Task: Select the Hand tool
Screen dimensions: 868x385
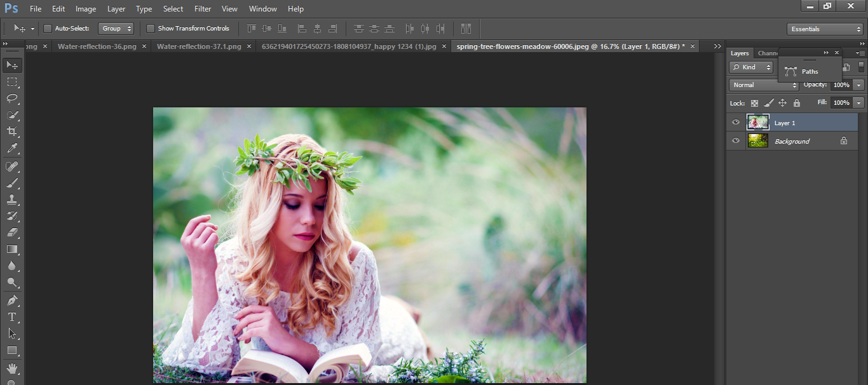Action: (12, 368)
